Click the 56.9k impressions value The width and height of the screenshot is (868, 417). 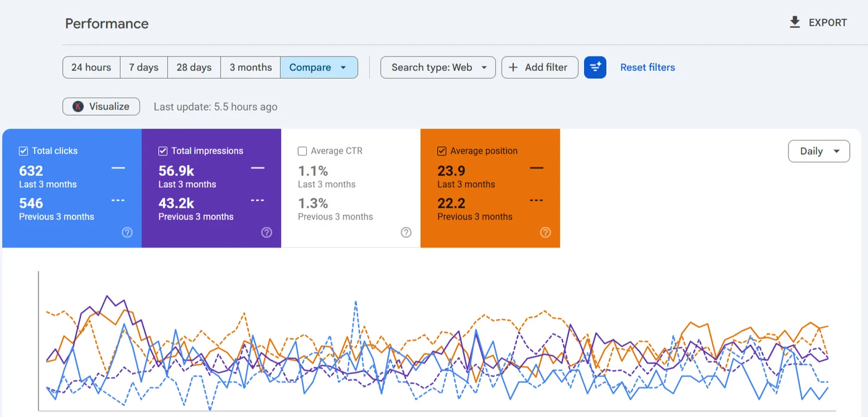[x=176, y=171]
